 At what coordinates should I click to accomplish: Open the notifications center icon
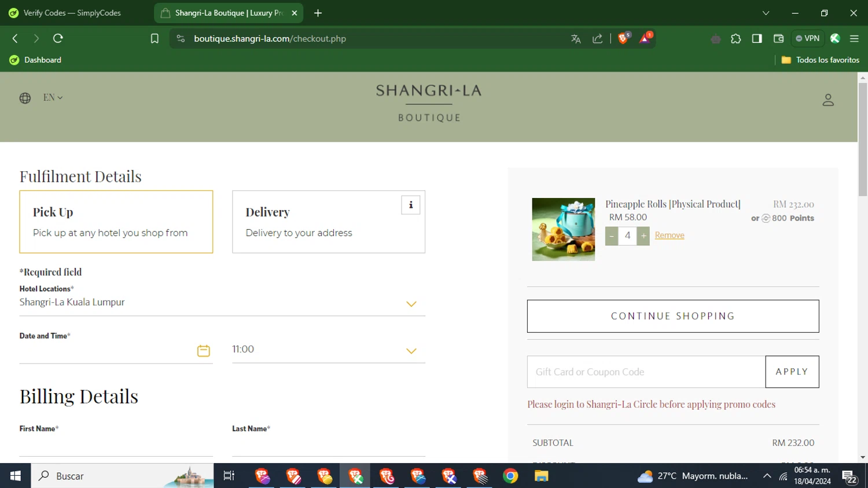click(x=849, y=476)
